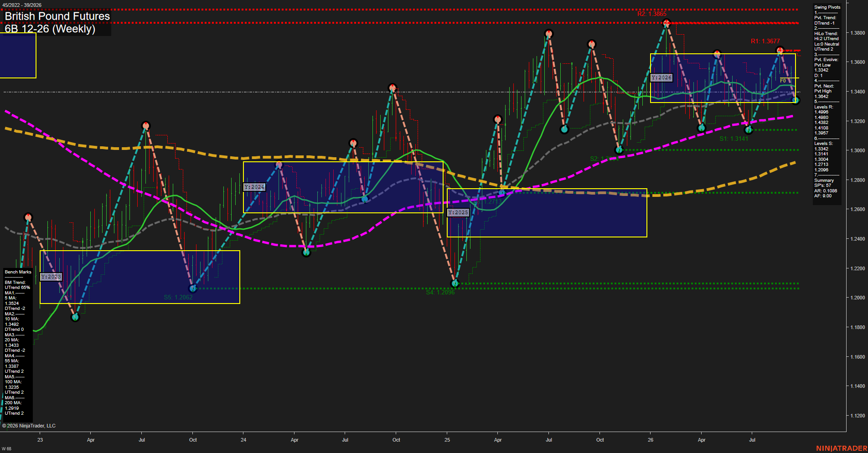Click the 1.1200 price axis label
This screenshot has width=868, height=453.
pyautogui.click(x=858, y=416)
